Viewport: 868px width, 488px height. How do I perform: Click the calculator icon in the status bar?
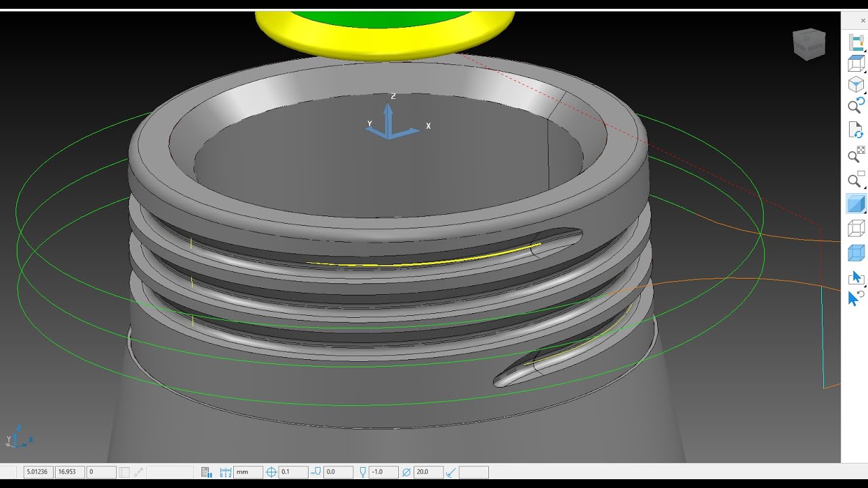[207, 472]
